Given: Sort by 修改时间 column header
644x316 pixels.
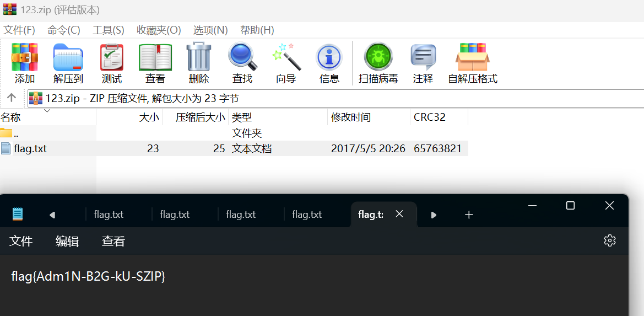Looking at the screenshot, I should (x=369, y=117).
